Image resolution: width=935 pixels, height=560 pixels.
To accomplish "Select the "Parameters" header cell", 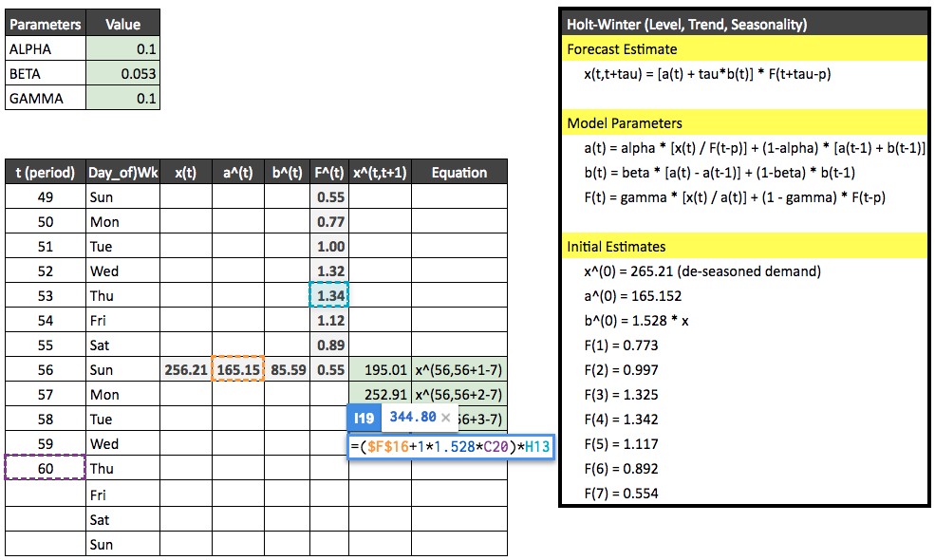I will [x=45, y=25].
